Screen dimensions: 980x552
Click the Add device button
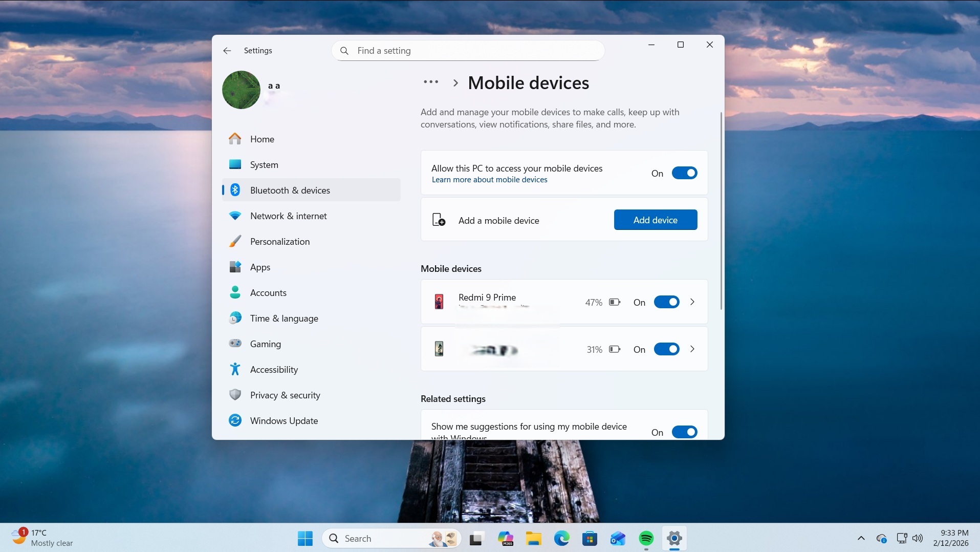click(x=655, y=219)
